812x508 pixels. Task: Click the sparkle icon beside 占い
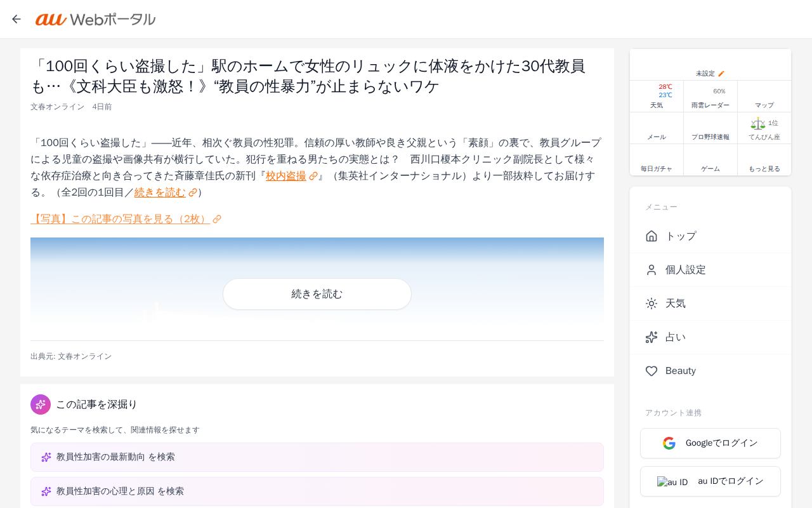pyautogui.click(x=652, y=337)
